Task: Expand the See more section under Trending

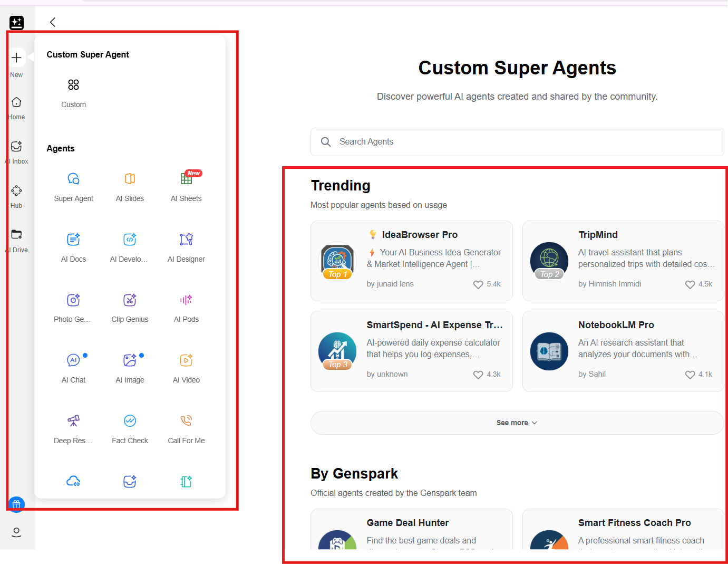Action: [x=517, y=423]
